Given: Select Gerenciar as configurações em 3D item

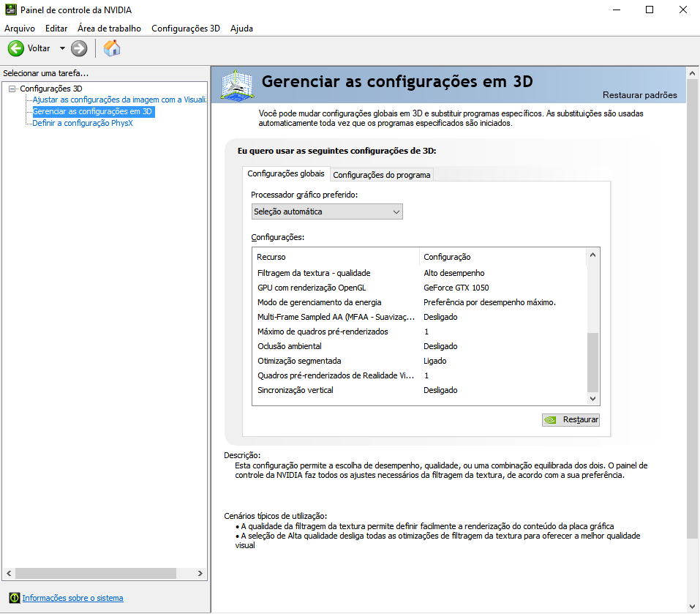Looking at the screenshot, I should tap(92, 111).
